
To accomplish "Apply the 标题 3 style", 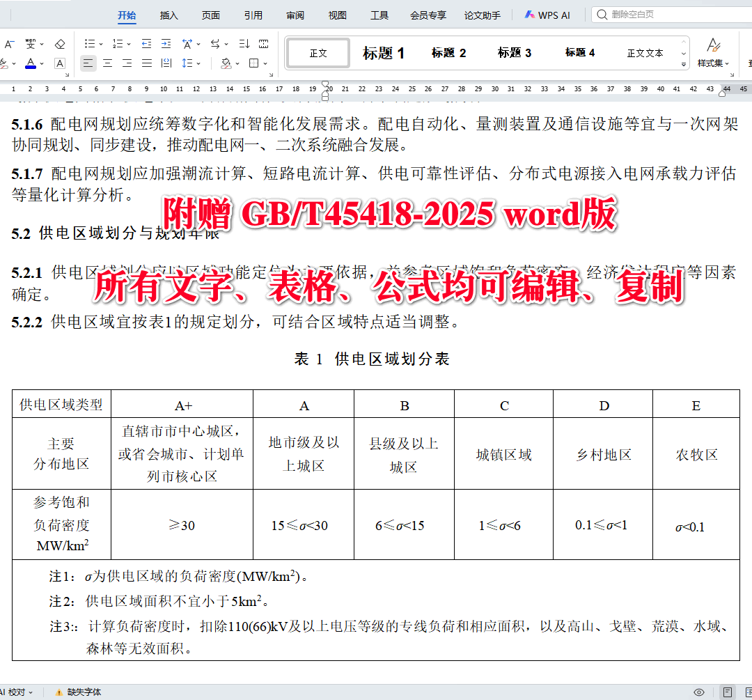I will (x=515, y=53).
